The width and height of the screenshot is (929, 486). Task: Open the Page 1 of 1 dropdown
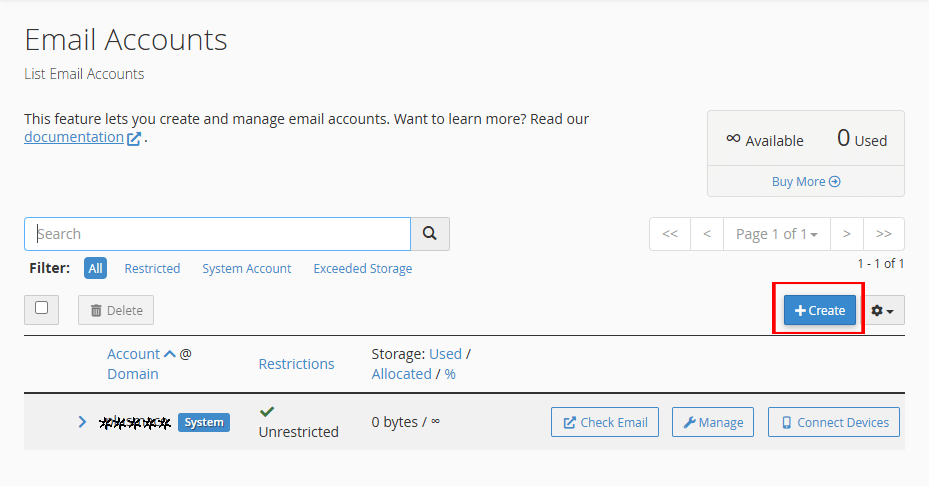[x=777, y=234]
